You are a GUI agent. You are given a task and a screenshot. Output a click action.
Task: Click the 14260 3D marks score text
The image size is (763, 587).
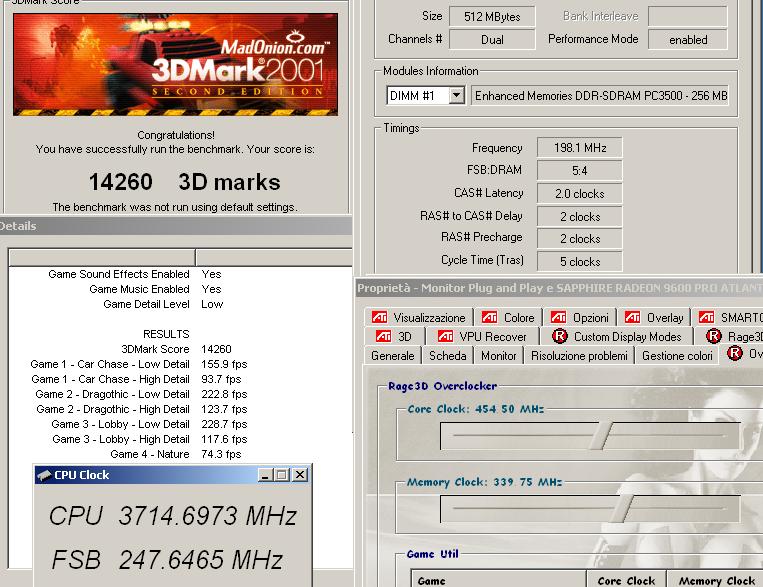click(x=184, y=182)
